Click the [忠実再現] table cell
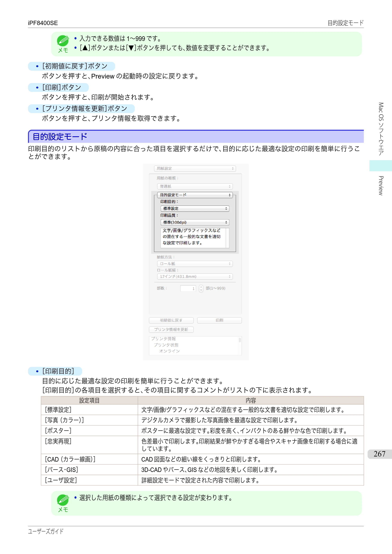The image size is (392, 554). (x=89, y=445)
